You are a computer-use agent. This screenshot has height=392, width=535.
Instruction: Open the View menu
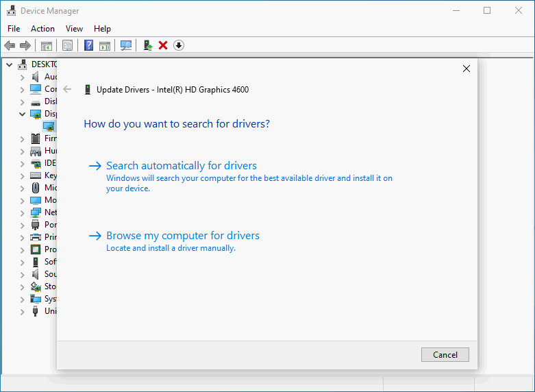click(x=74, y=29)
